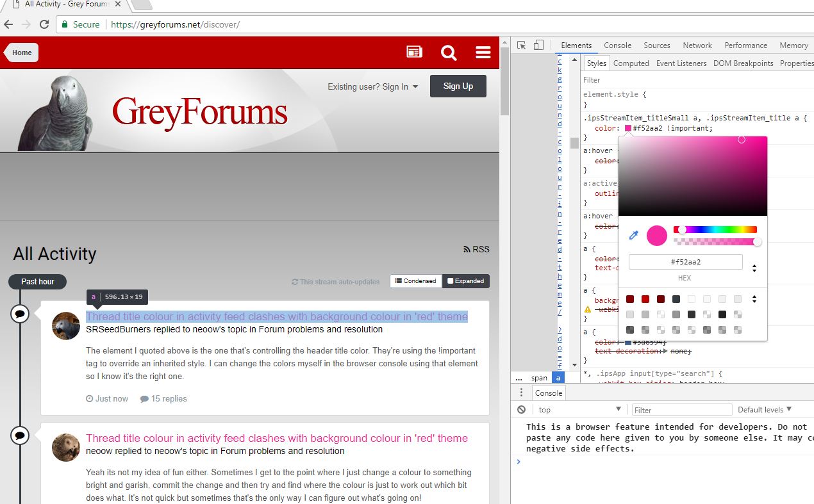Toggle the device toolbar icon in DevTools
814x504 pixels.
538,45
